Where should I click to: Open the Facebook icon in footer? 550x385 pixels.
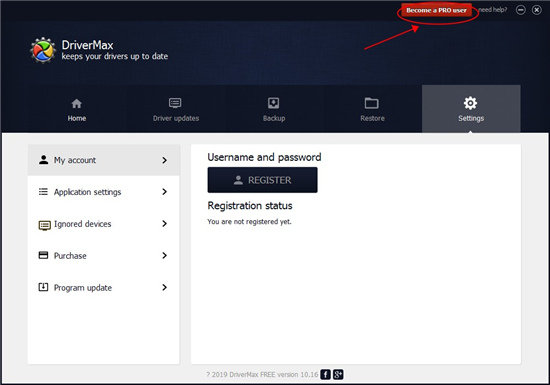point(326,374)
